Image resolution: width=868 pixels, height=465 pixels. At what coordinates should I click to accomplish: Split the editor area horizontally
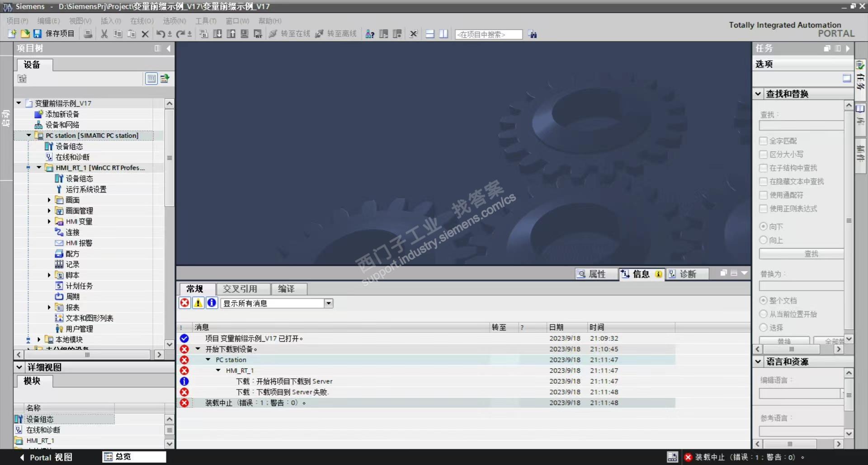pos(430,34)
